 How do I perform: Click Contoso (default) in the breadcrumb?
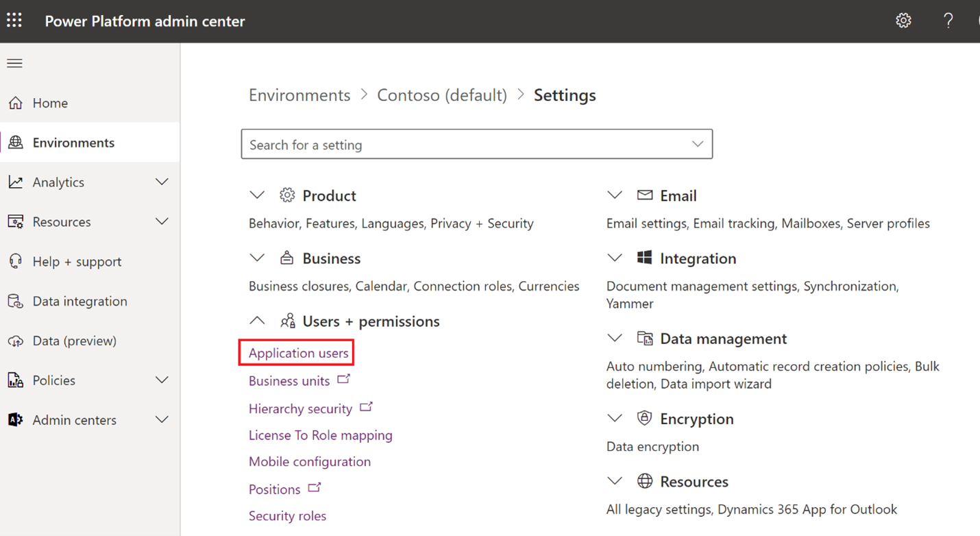442,95
